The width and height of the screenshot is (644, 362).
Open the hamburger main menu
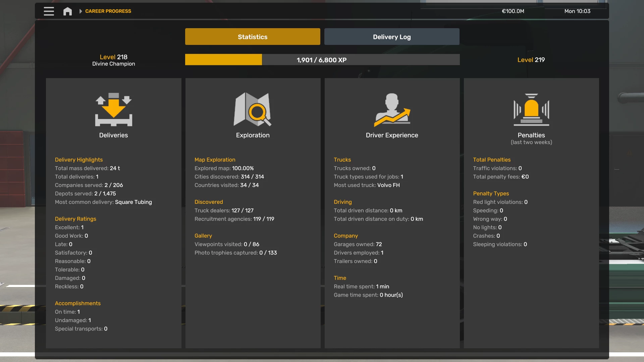click(x=49, y=11)
